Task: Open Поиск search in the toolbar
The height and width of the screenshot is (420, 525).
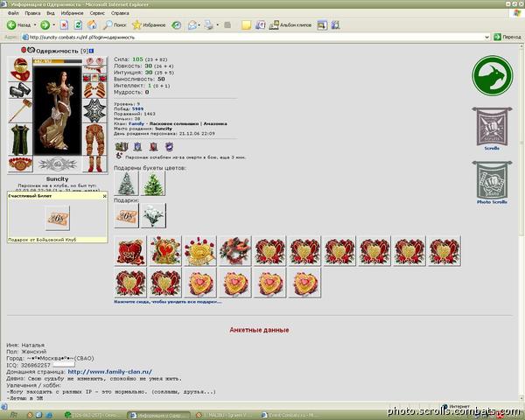Action: coord(114,25)
